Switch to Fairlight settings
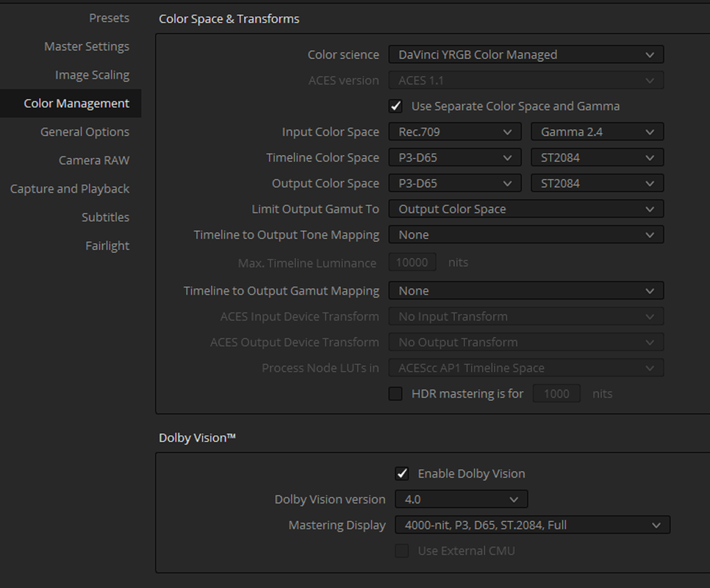This screenshot has height=588, width=710. pyautogui.click(x=107, y=246)
